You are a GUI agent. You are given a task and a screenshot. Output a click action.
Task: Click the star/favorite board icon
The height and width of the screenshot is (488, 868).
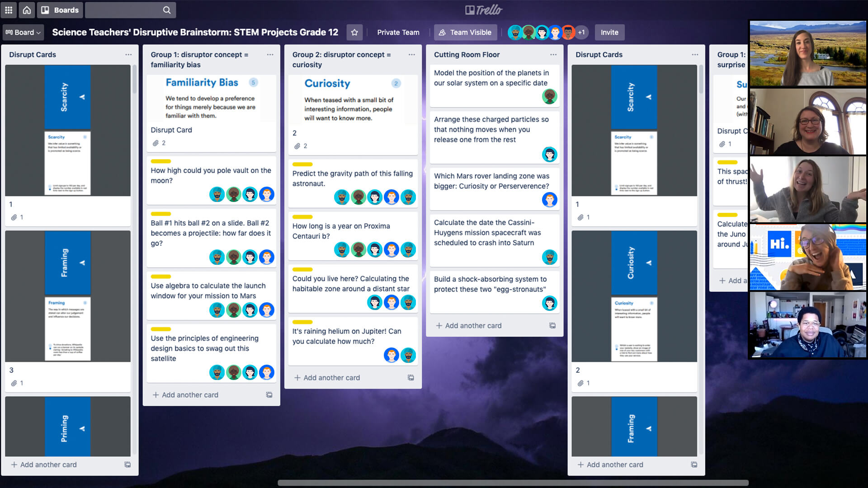(x=355, y=32)
